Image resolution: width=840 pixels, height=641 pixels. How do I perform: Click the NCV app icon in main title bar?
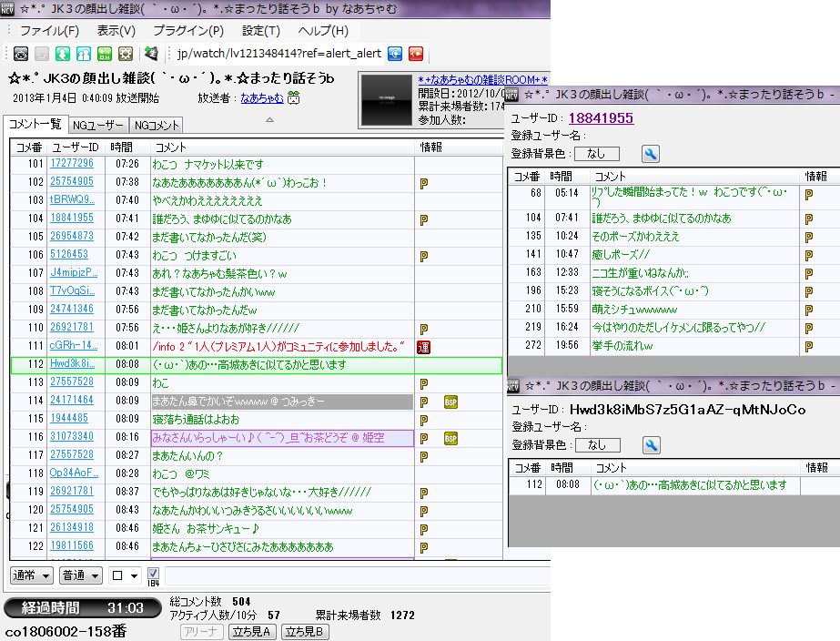tap(7, 8)
